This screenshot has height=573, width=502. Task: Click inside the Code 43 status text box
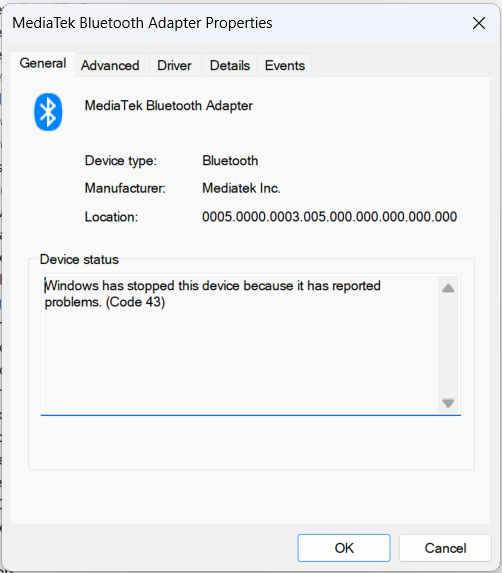click(239, 345)
